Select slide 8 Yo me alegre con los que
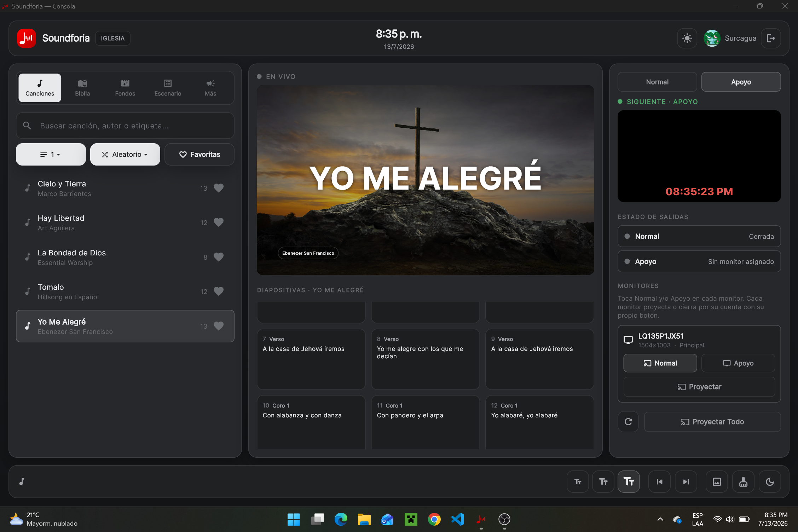The width and height of the screenshot is (798, 532). [x=425, y=359]
